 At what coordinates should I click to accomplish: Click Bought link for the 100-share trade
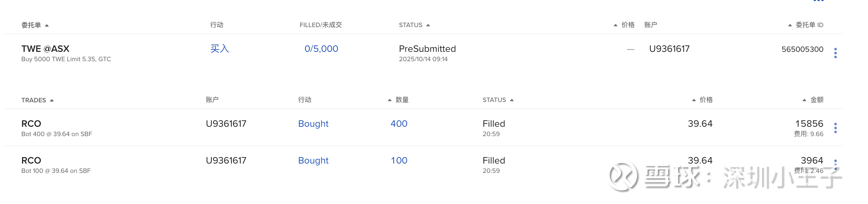313,161
